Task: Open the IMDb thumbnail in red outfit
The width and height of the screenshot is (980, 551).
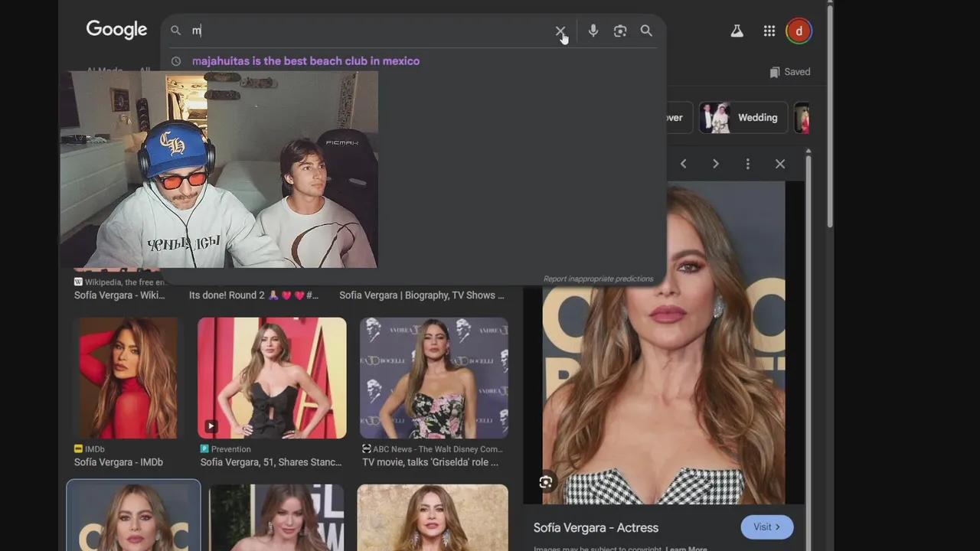Action: (128, 378)
